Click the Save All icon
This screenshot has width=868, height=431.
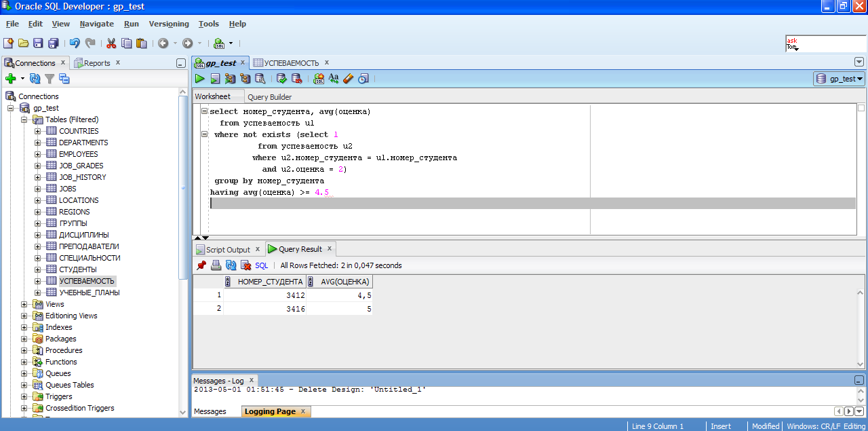click(53, 43)
